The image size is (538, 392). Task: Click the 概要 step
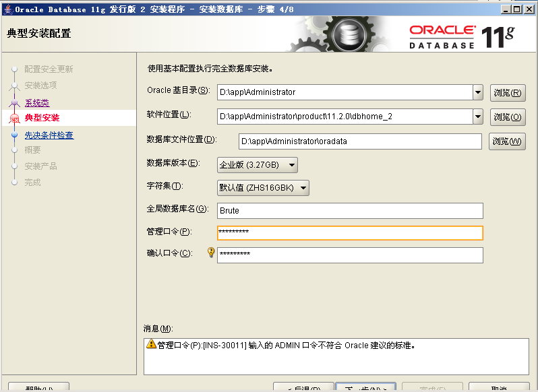(x=32, y=150)
